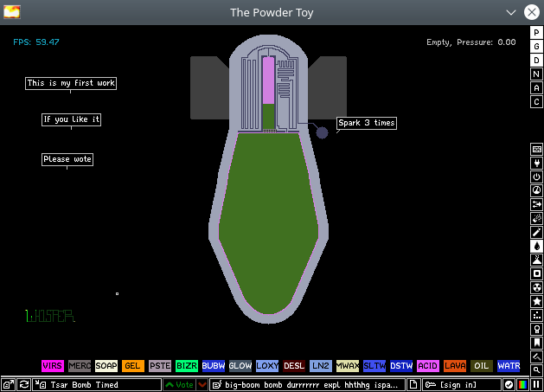Open the element search magnifier

click(x=536, y=370)
